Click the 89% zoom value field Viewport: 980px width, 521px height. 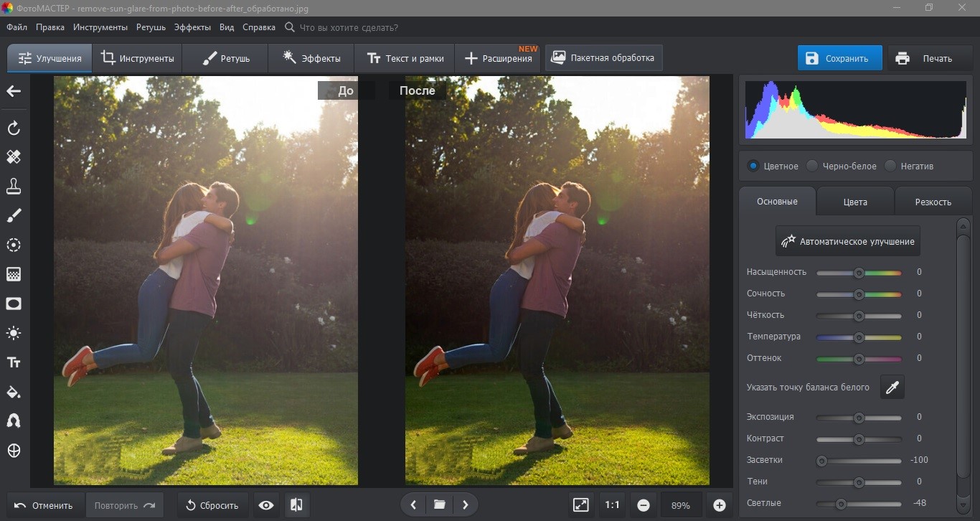coord(681,505)
